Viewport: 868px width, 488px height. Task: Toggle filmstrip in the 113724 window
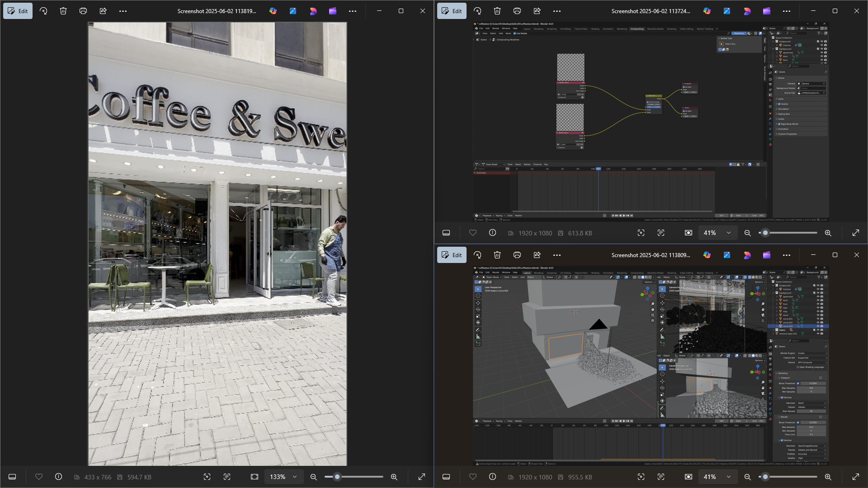(446, 233)
